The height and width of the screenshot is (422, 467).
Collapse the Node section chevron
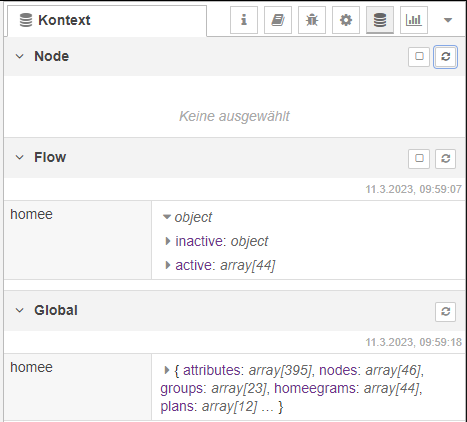[20, 56]
